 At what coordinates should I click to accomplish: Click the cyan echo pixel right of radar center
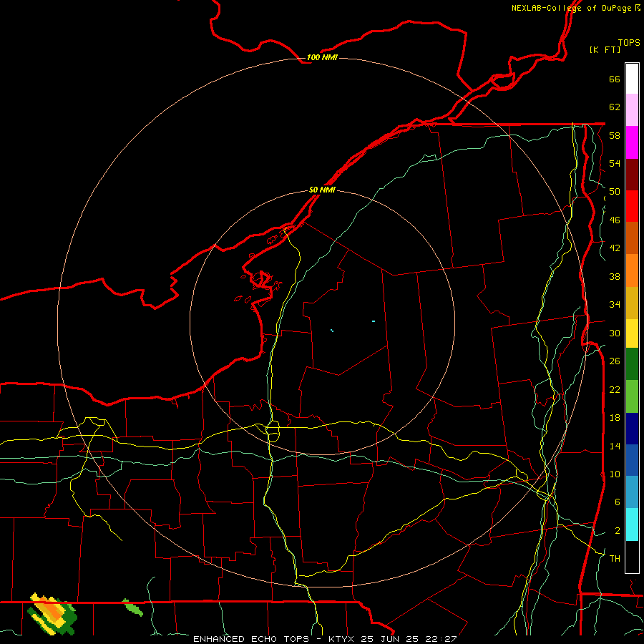[x=374, y=321]
